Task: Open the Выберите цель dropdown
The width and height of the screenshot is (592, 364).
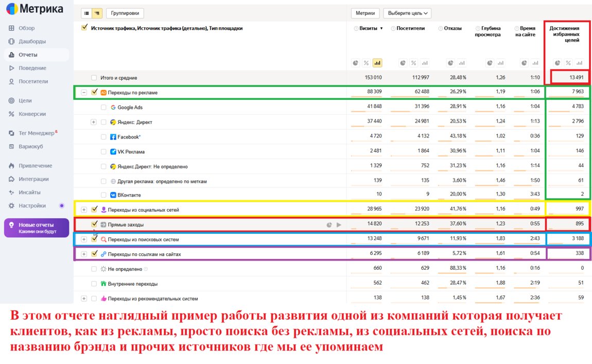Action: (x=407, y=13)
